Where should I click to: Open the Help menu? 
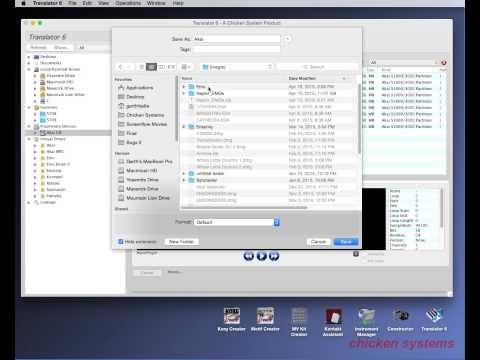point(178,3)
